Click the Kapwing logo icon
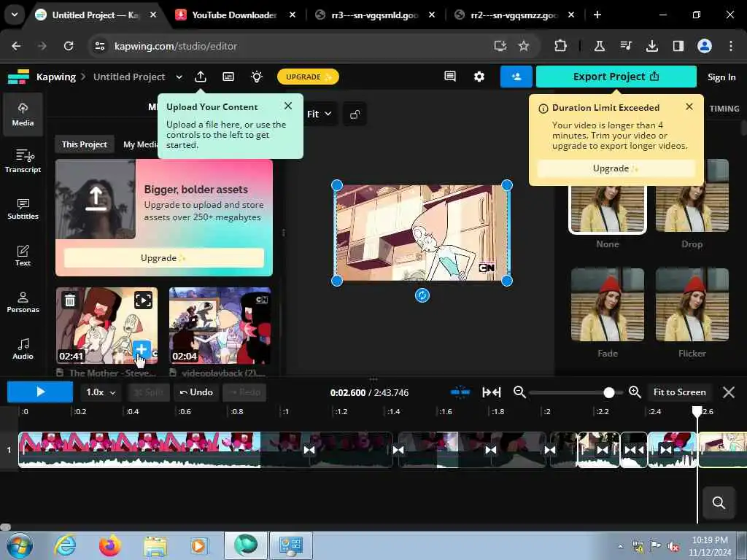The image size is (747, 560). 18,77
